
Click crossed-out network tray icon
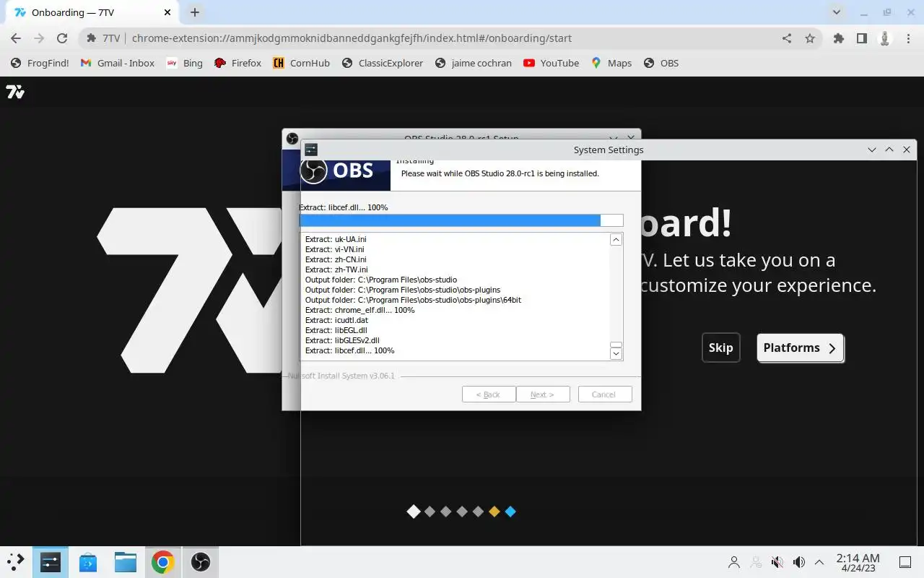click(756, 561)
